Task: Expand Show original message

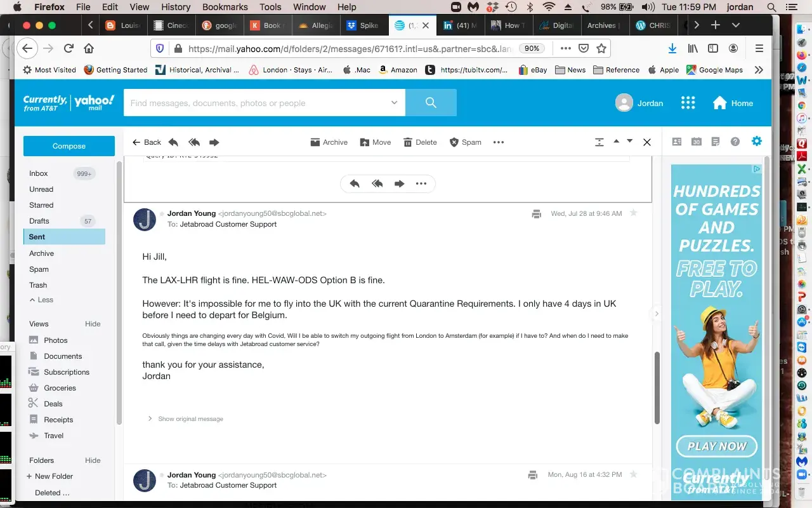Action: [190, 419]
